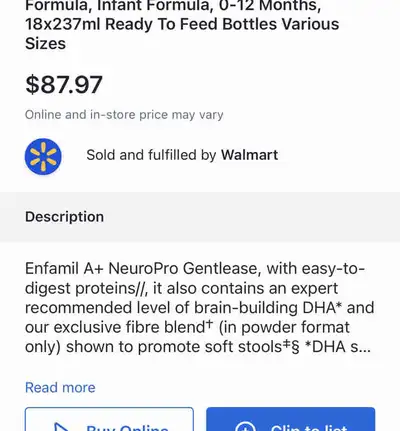Screen dimensions: 400x431
Task: Click the 'Infant Formula, 0-12 Months' title line
Action: tap(209, 6)
